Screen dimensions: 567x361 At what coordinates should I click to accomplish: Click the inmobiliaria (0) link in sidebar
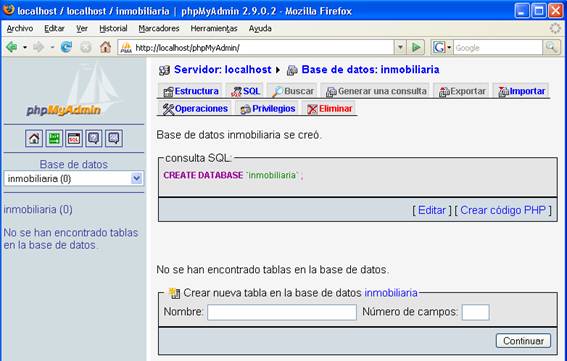[38, 209]
